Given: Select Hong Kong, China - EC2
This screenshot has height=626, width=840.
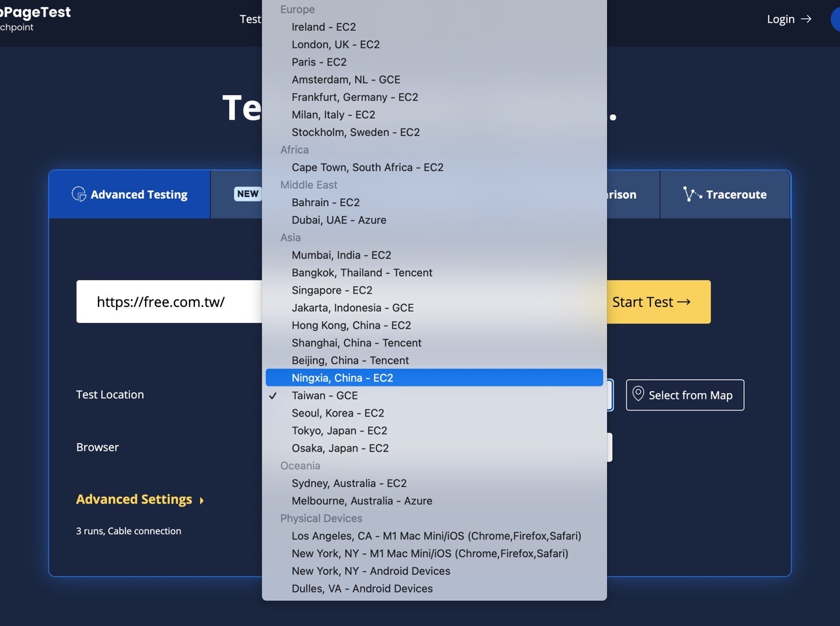Looking at the screenshot, I should pos(434,325).
